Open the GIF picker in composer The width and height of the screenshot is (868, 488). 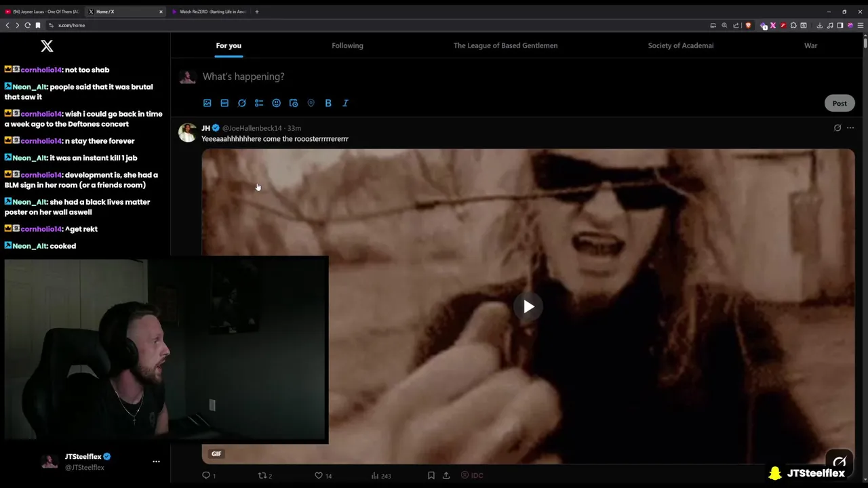point(224,103)
